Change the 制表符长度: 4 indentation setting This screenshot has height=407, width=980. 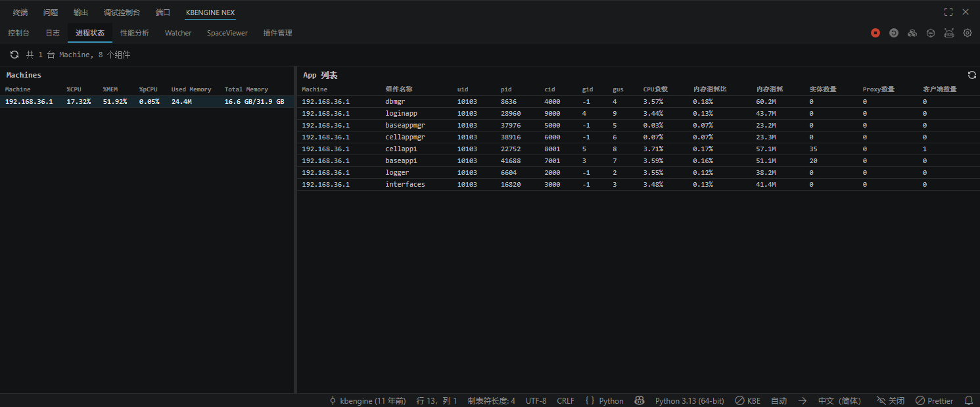coord(491,400)
